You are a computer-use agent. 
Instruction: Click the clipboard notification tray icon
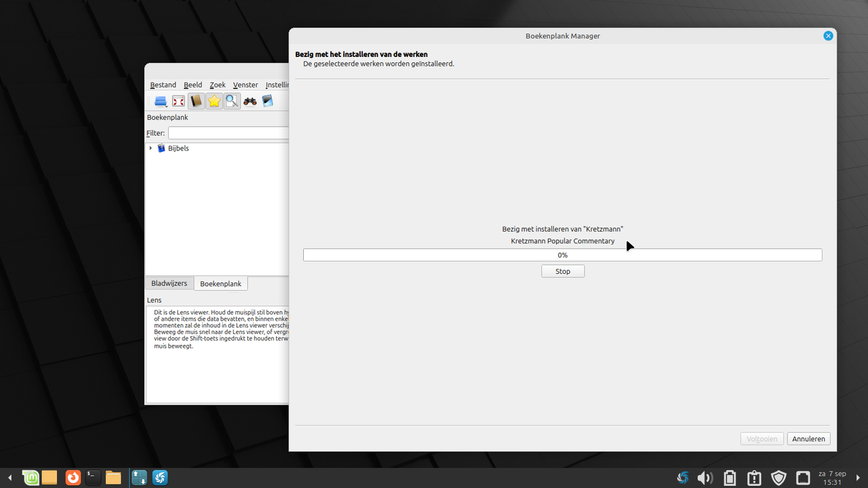(754, 478)
